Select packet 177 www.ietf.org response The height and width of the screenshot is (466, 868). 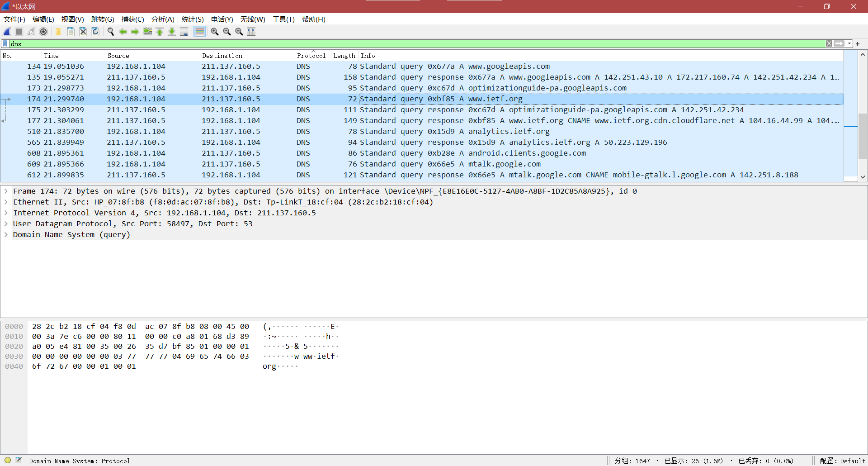click(422, 121)
